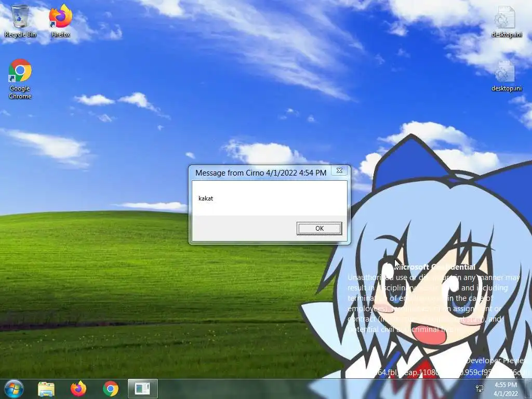Click the Show desktop strip at taskbar end
The width and height of the screenshot is (532, 399).
coord(528,389)
